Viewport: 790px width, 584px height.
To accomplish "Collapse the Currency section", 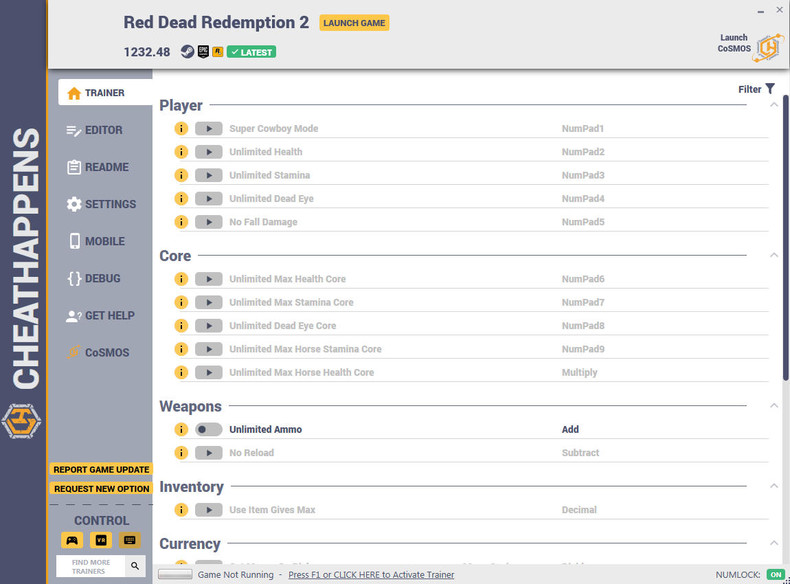I will coord(774,543).
